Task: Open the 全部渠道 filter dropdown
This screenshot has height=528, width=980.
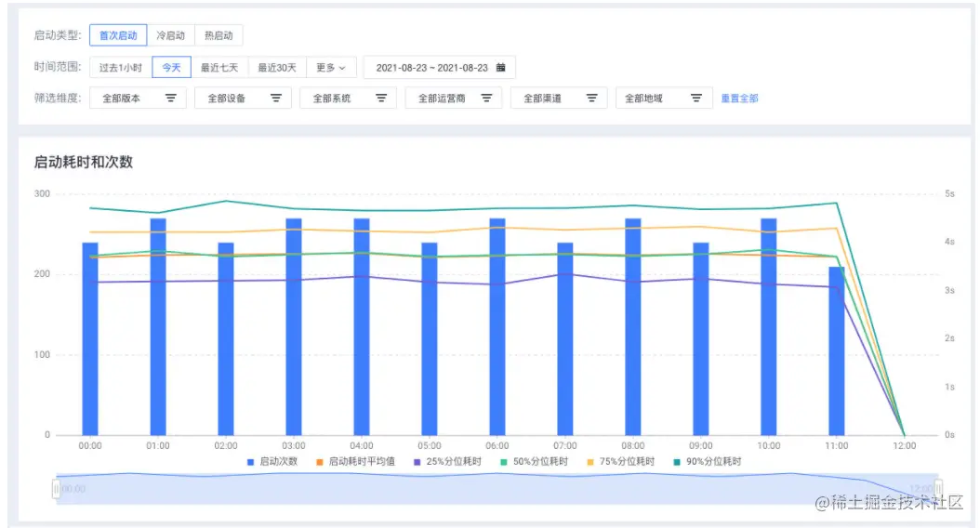Action: [x=559, y=99]
